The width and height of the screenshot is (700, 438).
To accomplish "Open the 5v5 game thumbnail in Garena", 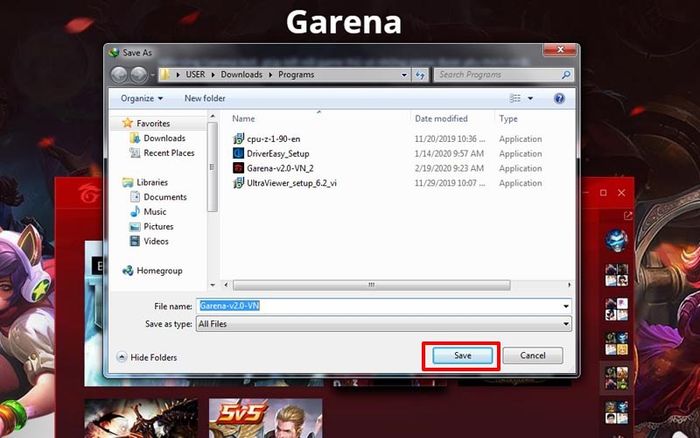I will coord(265,418).
